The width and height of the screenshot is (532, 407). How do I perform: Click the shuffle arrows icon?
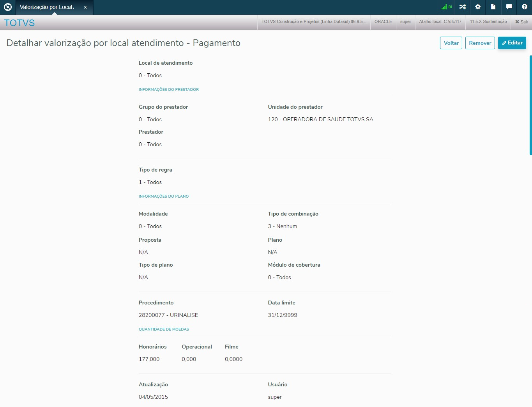click(x=463, y=7)
